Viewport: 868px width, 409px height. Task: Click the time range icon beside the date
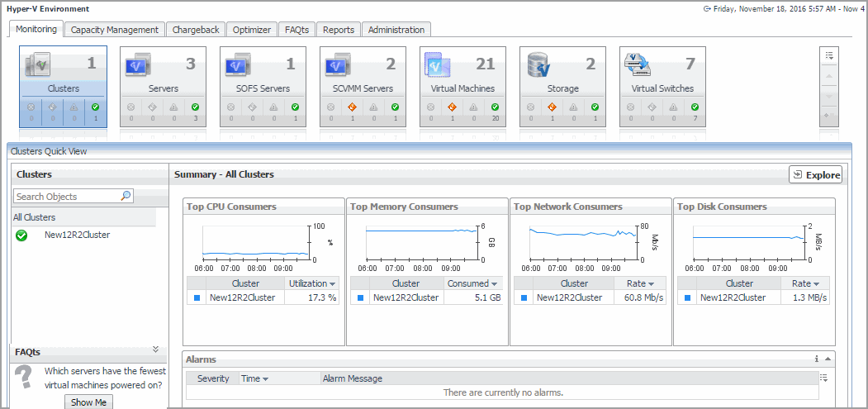pos(707,9)
